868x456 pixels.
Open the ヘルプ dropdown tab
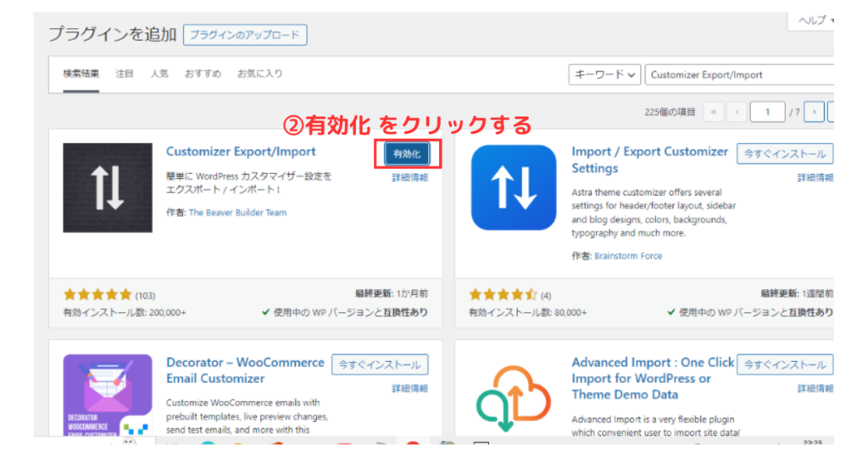pos(813,21)
